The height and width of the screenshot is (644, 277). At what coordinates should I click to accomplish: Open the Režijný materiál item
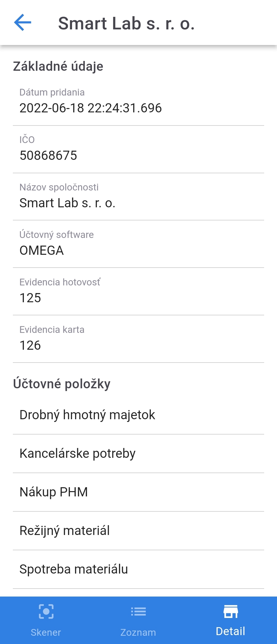[138, 531]
